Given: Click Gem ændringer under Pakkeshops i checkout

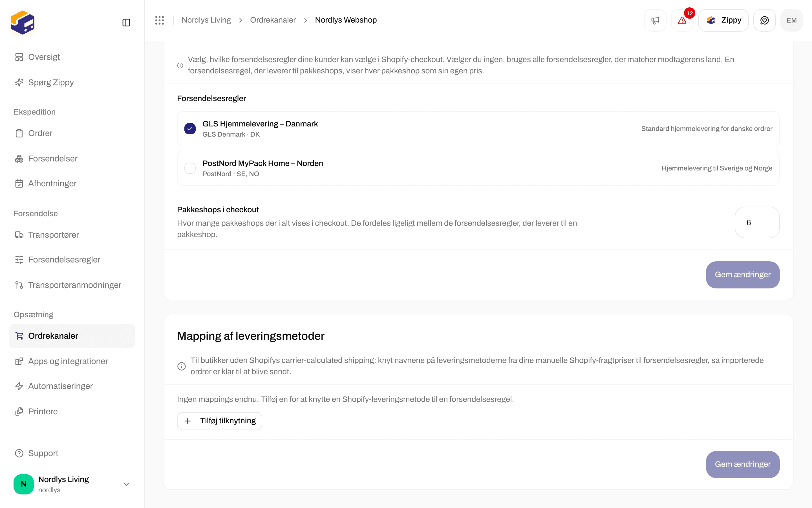Looking at the screenshot, I should [x=743, y=275].
